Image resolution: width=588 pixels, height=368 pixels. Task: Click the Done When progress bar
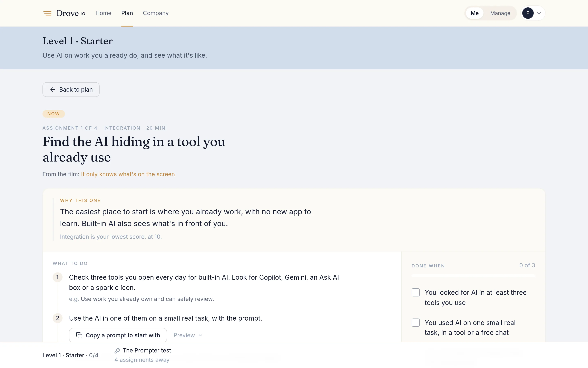click(473, 276)
